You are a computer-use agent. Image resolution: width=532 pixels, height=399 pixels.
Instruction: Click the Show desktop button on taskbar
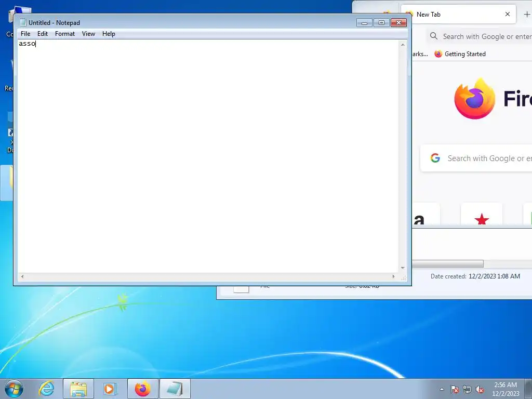click(528, 389)
